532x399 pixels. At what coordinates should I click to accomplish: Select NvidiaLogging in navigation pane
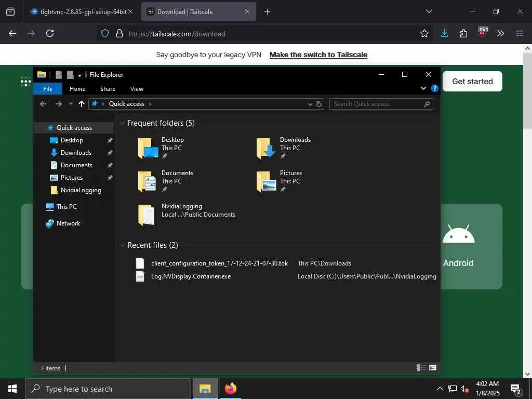74,190
